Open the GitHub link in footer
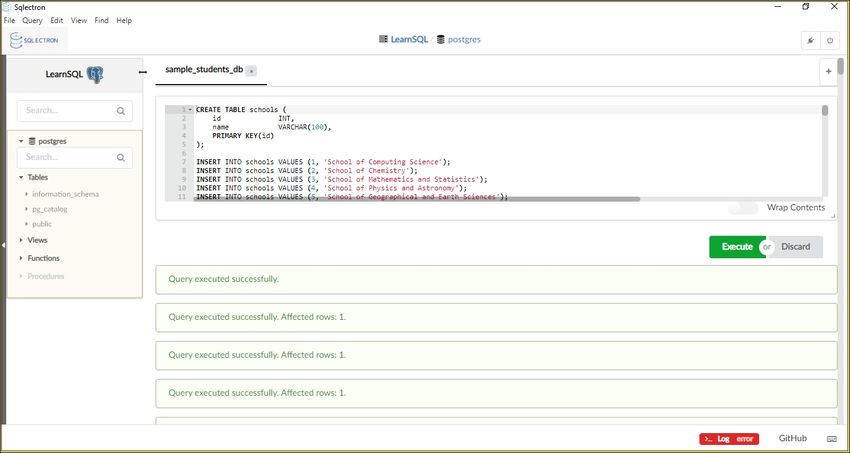Screen dimensions: 850x453 coord(793,438)
